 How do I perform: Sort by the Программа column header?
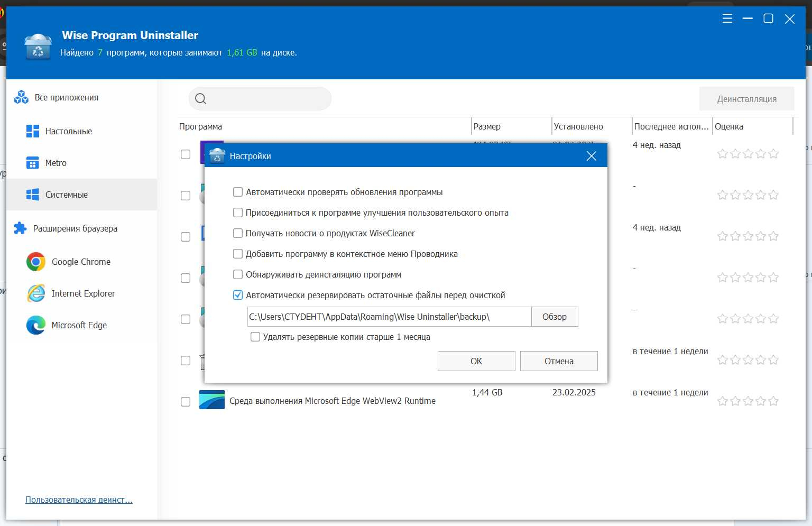tap(324, 126)
